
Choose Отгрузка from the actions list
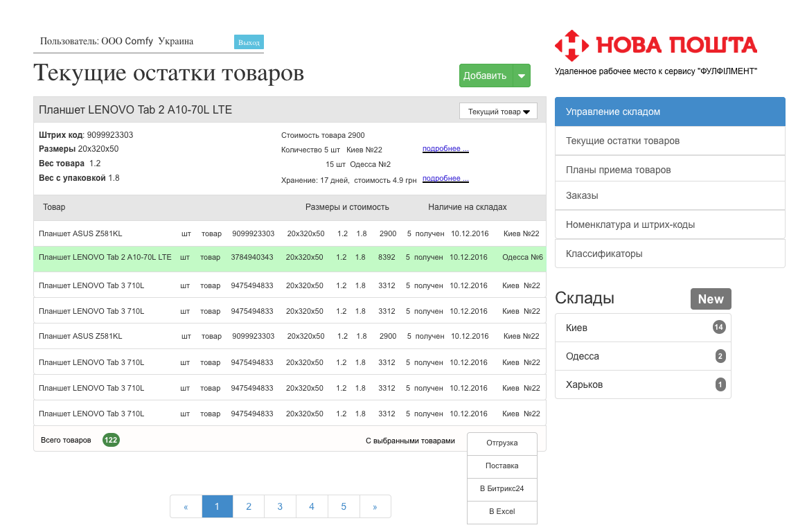pyautogui.click(x=502, y=443)
